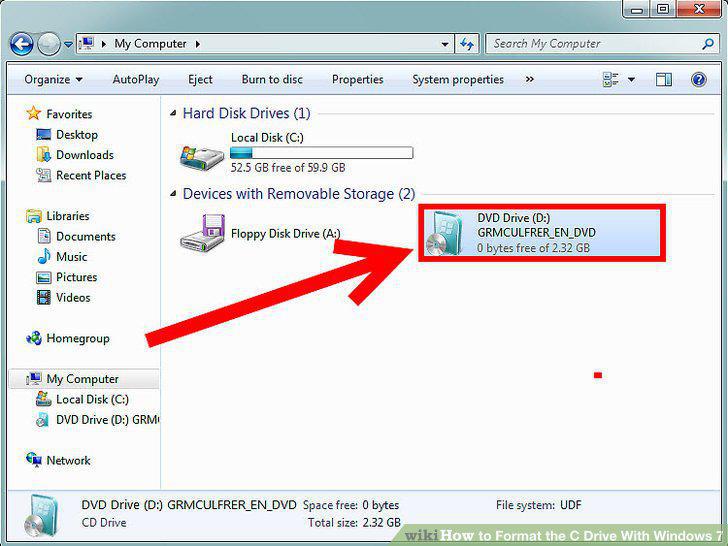Toggle the preview pane button

point(663,80)
